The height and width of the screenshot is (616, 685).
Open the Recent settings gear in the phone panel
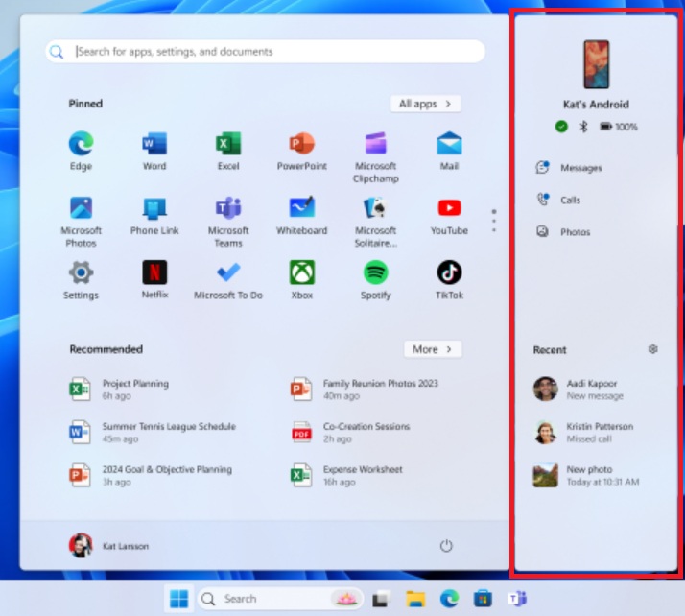click(x=652, y=349)
